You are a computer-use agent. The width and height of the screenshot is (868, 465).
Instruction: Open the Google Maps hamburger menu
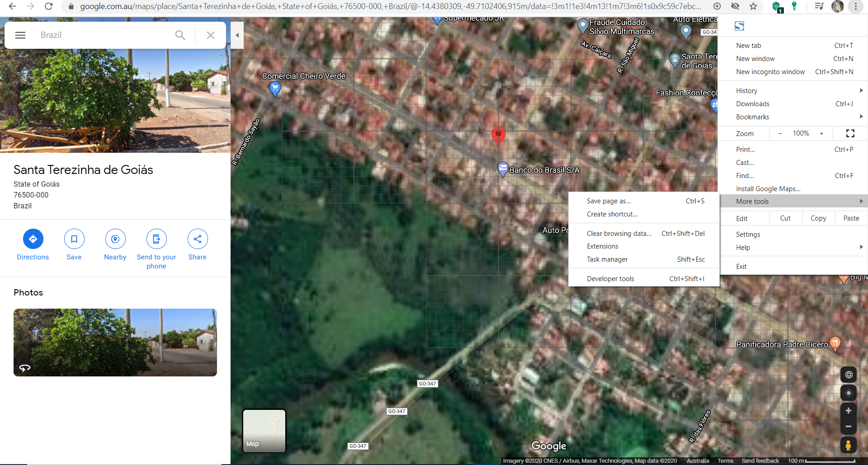(20, 35)
